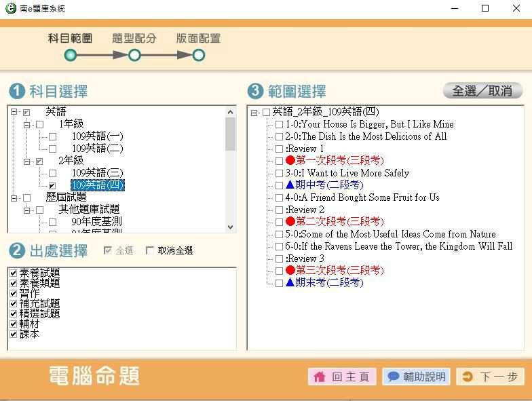
Task: Select the :Review 3 row
Action: tap(305, 259)
